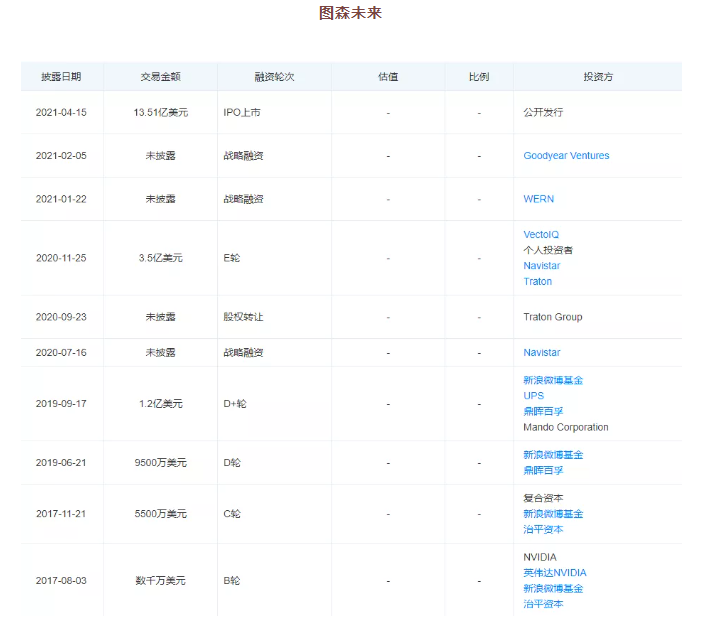Image resolution: width=716 pixels, height=639 pixels.
Task: Select the date 2017-08-03
Action: point(61,581)
